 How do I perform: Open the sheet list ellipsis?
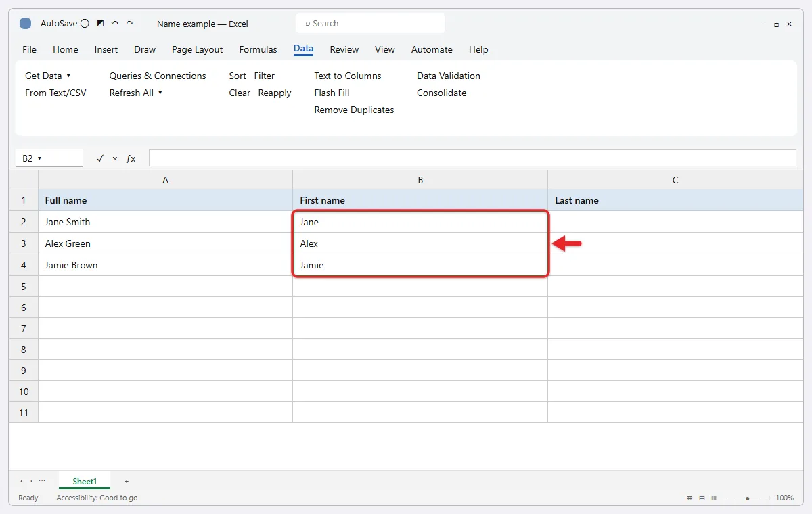(42, 480)
